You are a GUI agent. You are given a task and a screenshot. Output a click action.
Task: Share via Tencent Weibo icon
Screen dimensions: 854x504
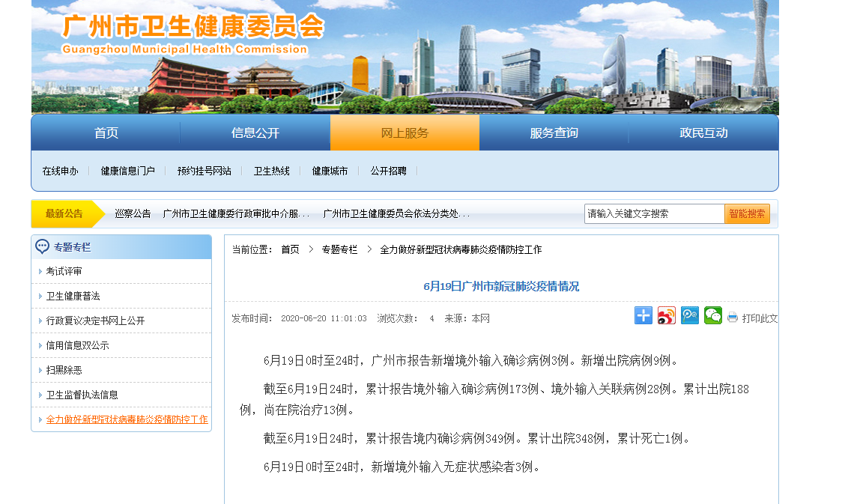coord(689,315)
